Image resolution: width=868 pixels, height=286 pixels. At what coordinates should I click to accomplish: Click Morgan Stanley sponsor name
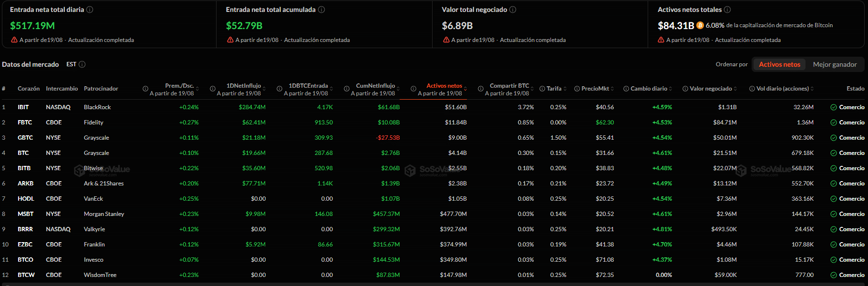tap(104, 214)
